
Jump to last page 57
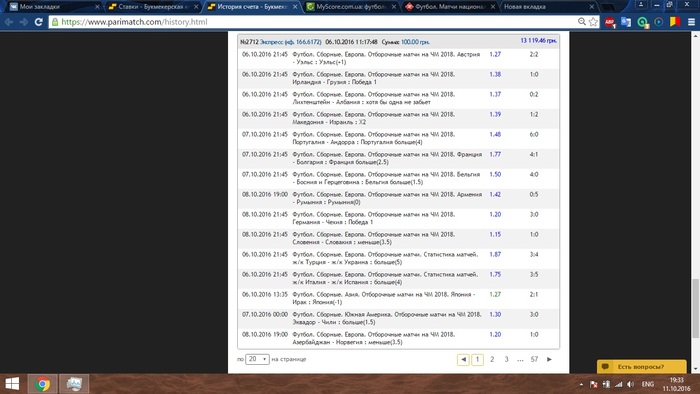coord(534,359)
